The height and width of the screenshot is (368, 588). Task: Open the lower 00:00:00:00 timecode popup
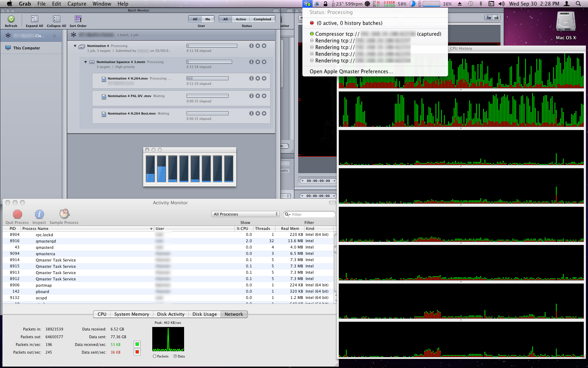[x=318, y=196]
